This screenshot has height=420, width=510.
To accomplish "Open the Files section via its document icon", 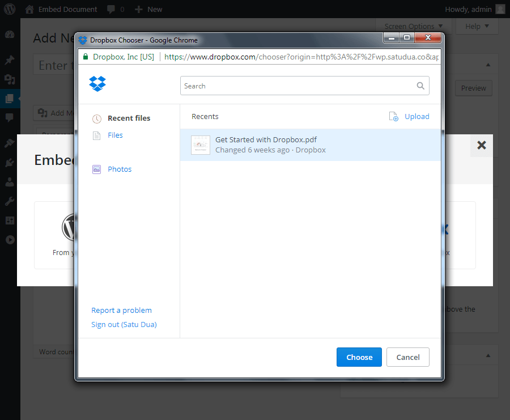I will coord(96,135).
